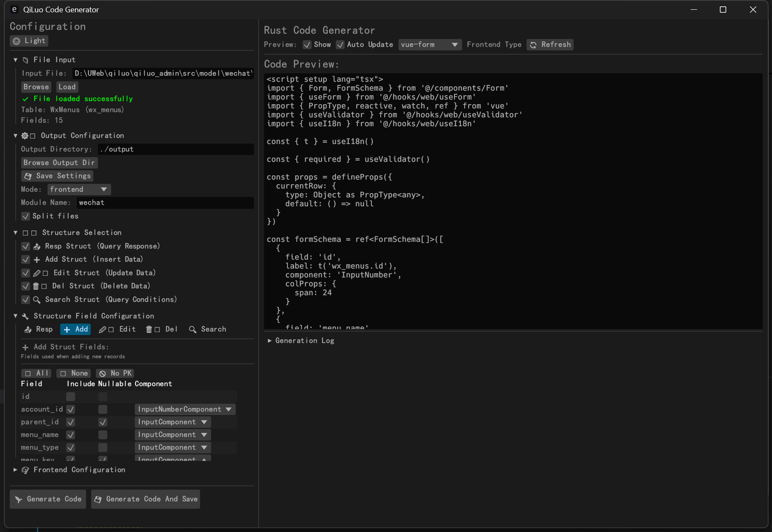772x532 pixels.
Task: Enable Include checkbox for id field
Action: tap(71, 397)
